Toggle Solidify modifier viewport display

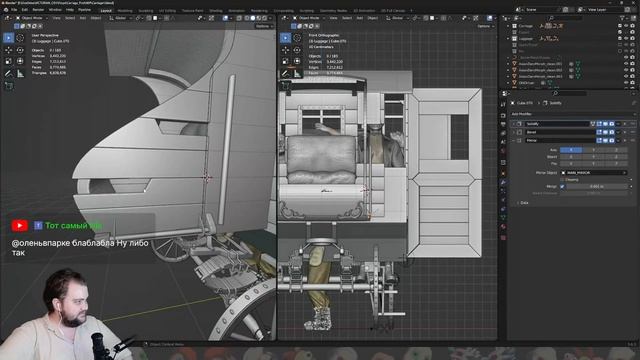tap(605, 124)
